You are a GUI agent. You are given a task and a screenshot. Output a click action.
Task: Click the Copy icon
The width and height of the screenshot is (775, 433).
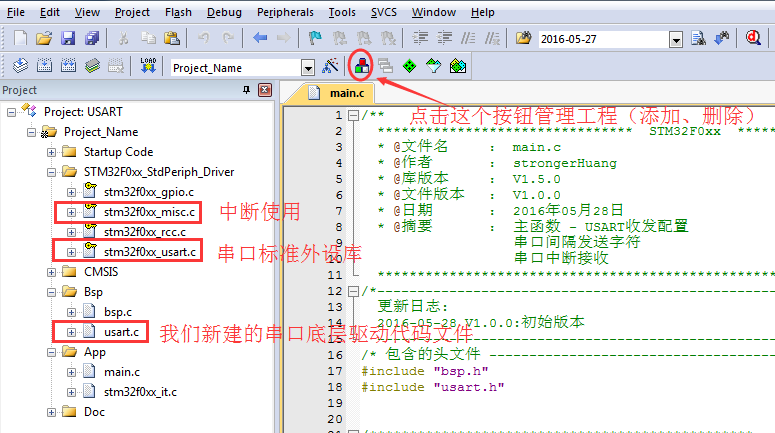(x=148, y=38)
